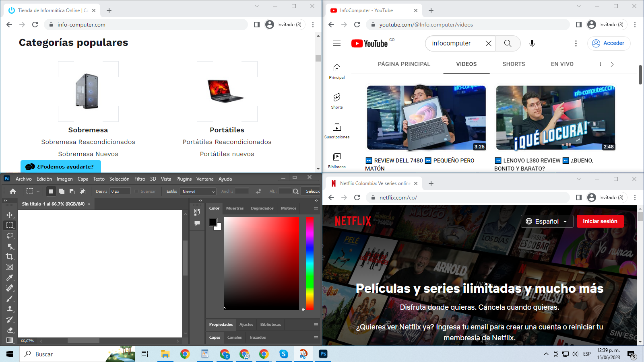Click the YouTube microphone search icon

click(x=532, y=43)
